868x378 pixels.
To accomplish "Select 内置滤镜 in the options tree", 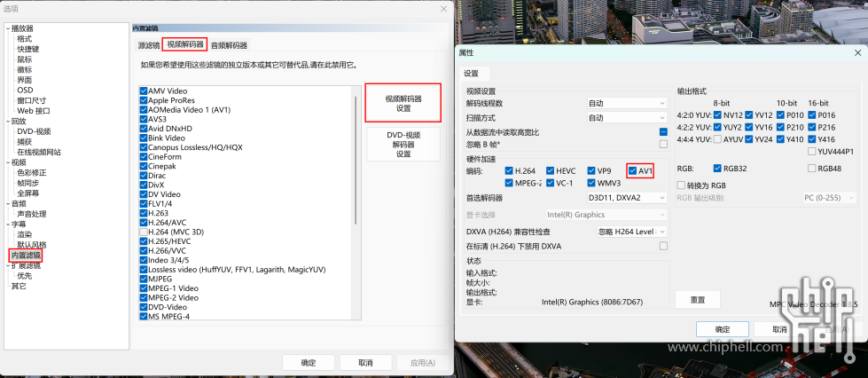I will pos(26,256).
